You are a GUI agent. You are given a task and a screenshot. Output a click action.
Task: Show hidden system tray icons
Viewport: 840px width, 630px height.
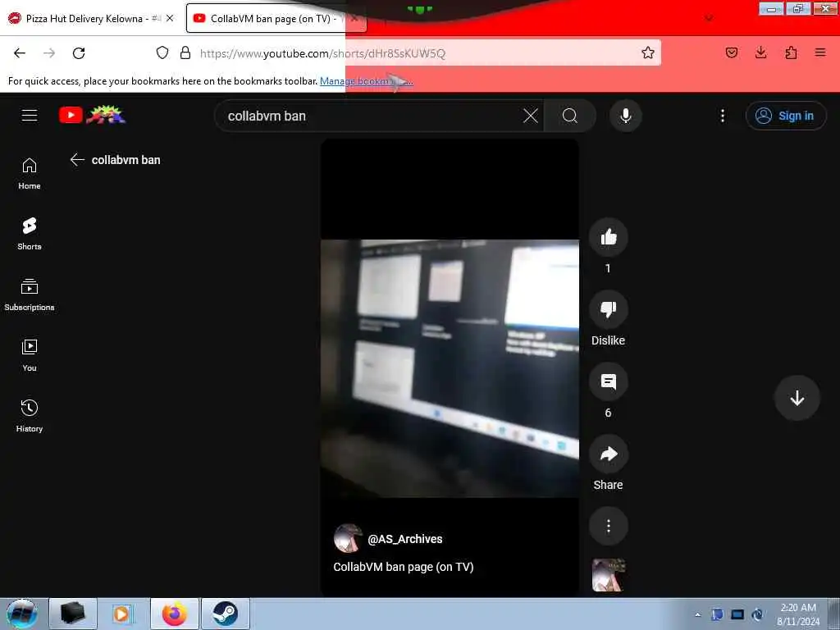[697, 614]
